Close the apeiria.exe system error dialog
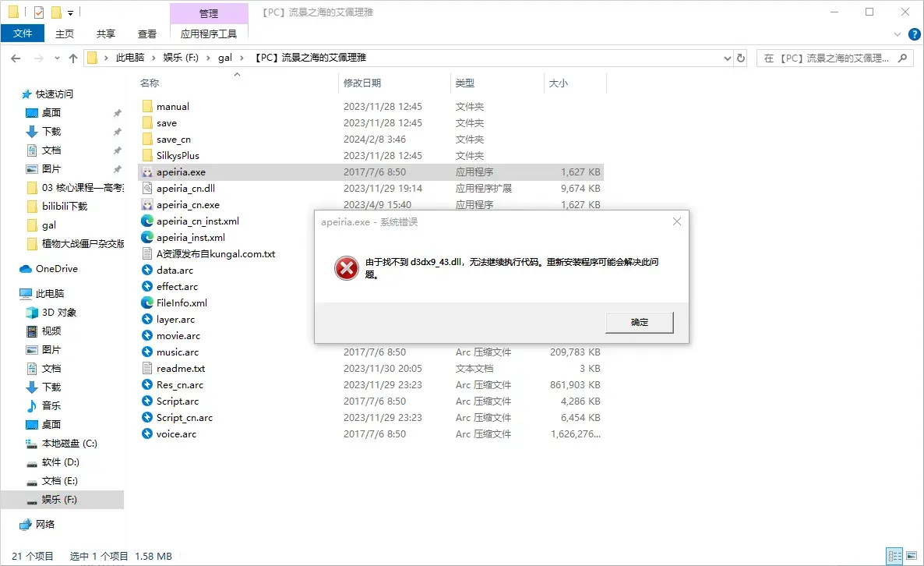Image resolution: width=924 pixels, height=566 pixels. click(x=676, y=221)
